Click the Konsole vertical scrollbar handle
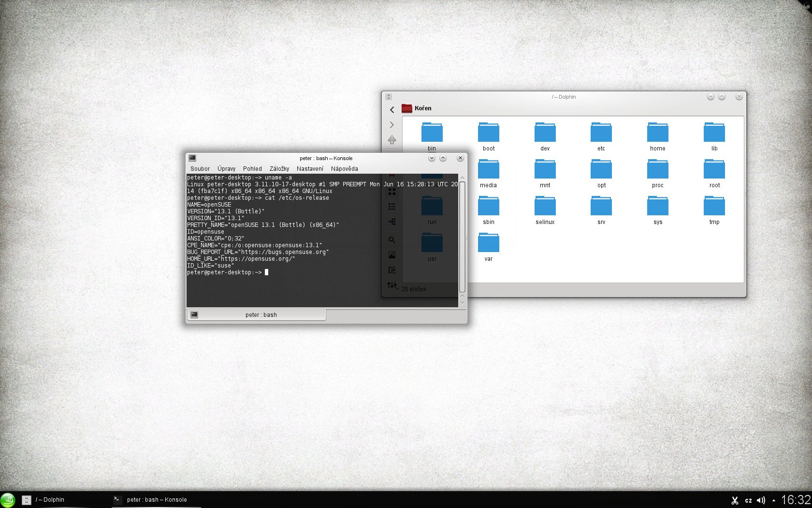 pyautogui.click(x=462, y=237)
